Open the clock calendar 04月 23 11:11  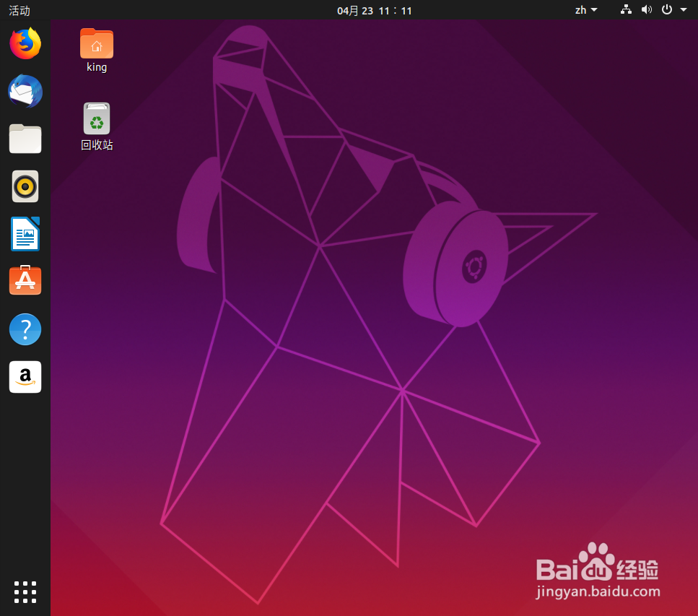click(375, 10)
